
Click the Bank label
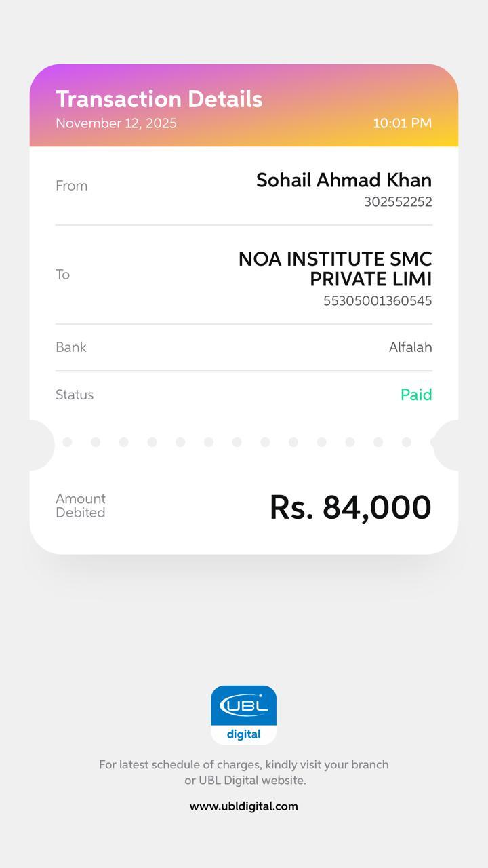71,347
